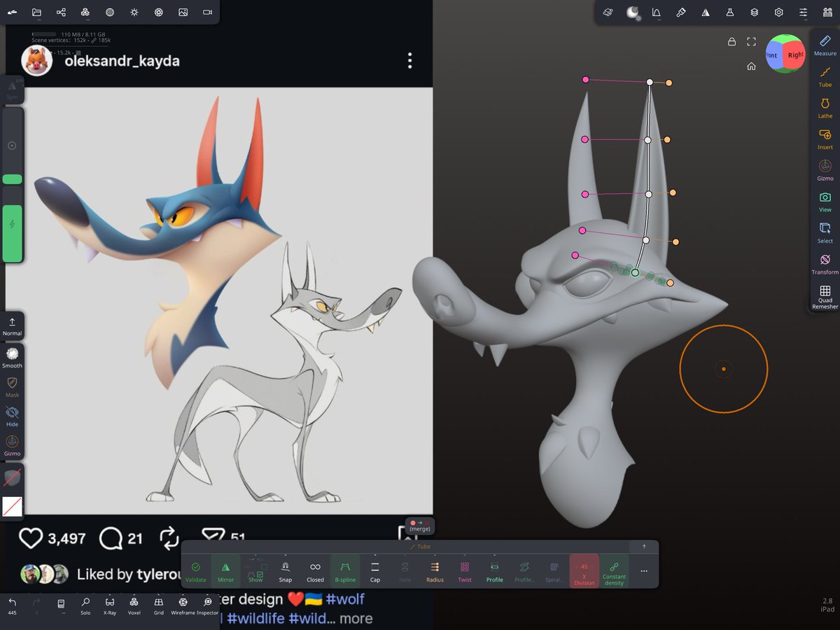Toggle the camera lock padlock
Screen dimensions: 840x630
[731, 41]
